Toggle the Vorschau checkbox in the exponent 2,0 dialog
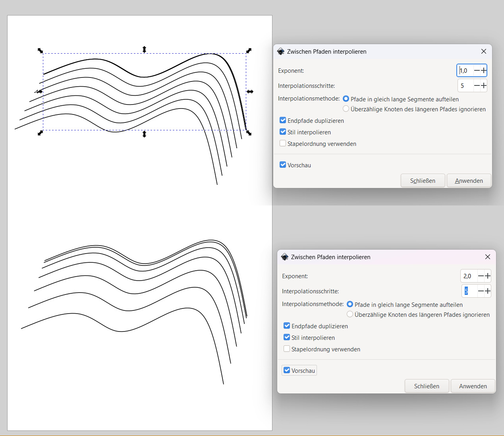The image size is (504, 436). click(287, 370)
